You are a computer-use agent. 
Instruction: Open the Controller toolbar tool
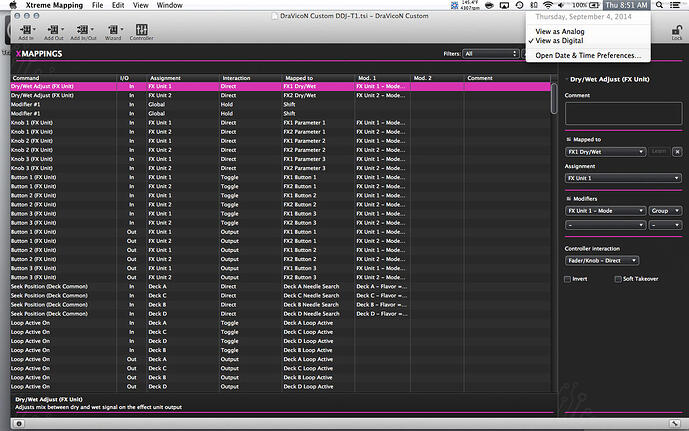141,32
